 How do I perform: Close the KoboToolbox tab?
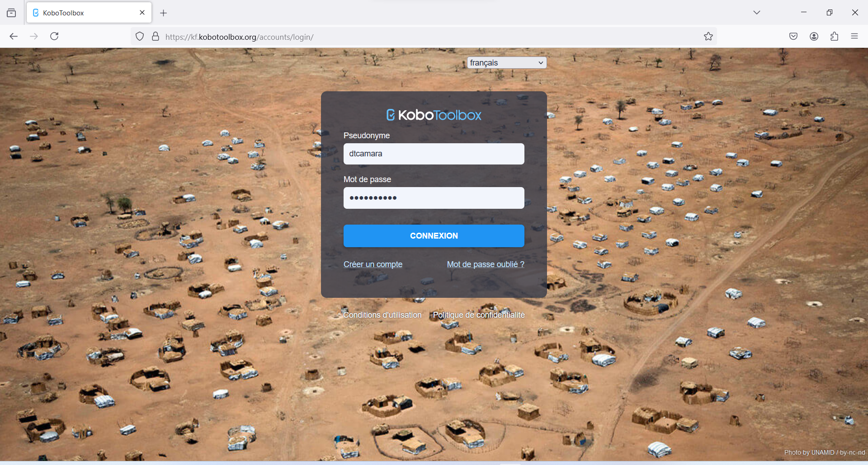(142, 13)
